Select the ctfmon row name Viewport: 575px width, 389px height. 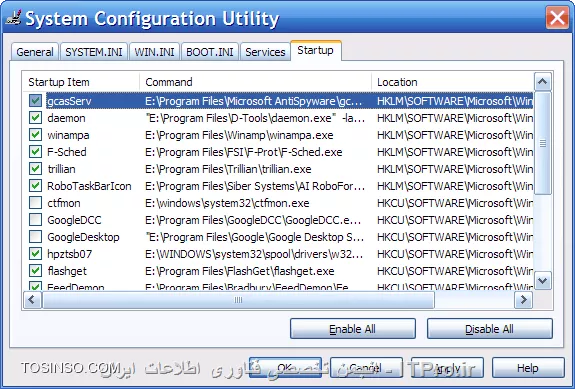tap(64, 203)
